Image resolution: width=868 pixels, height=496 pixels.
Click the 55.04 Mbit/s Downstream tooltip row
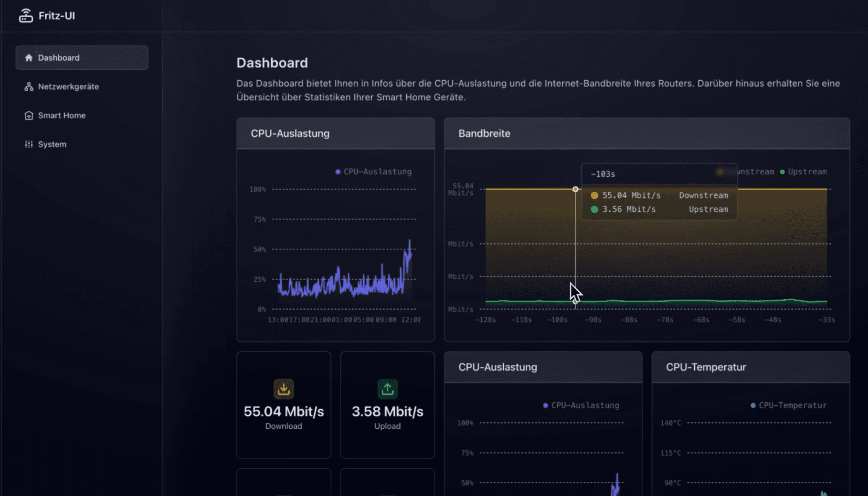[659, 195]
